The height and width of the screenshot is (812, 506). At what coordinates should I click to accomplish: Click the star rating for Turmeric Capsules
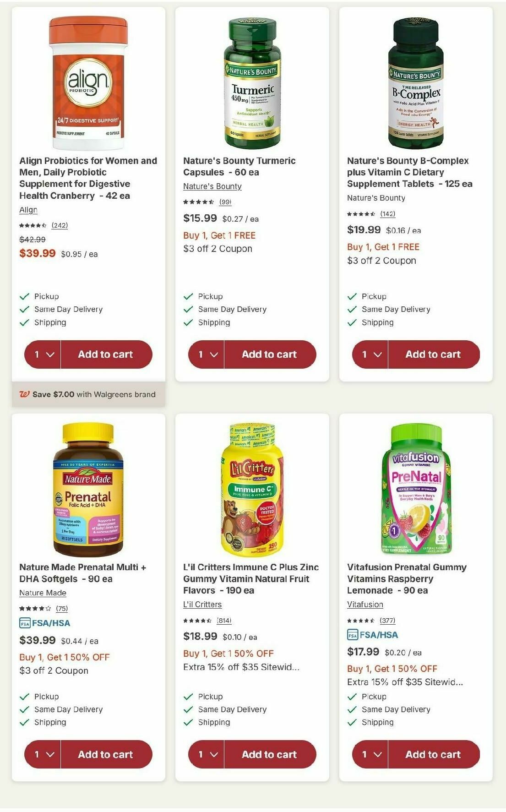tap(198, 202)
